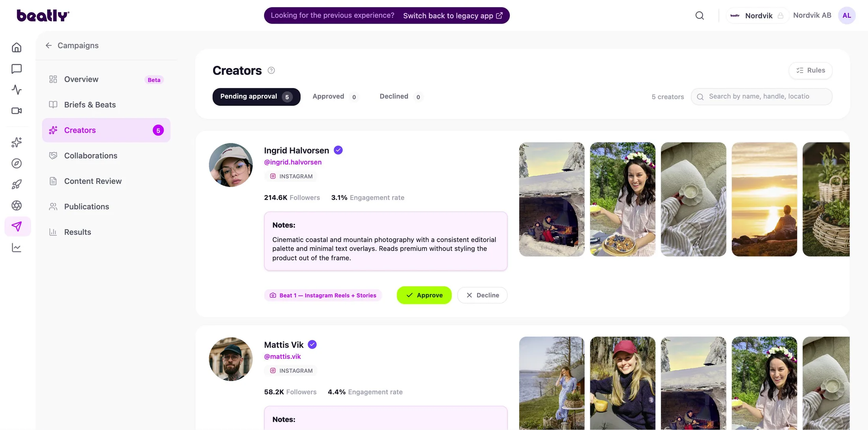Image resolution: width=868 pixels, height=430 pixels.
Task: Click Ingrid's '214.6K Followers' stat
Action: click(292, 197)
